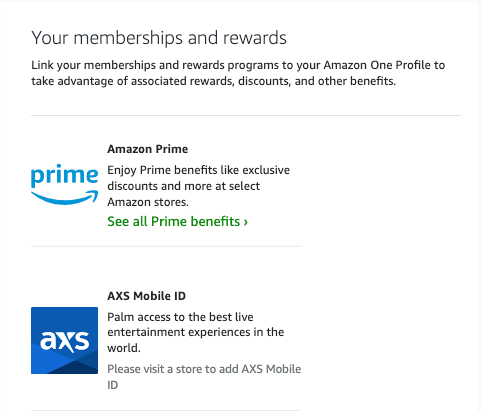This screenshot has width=481, height=411.
Task: Select the AXS Mobile ID heading
Action: [x=147, y=296]
